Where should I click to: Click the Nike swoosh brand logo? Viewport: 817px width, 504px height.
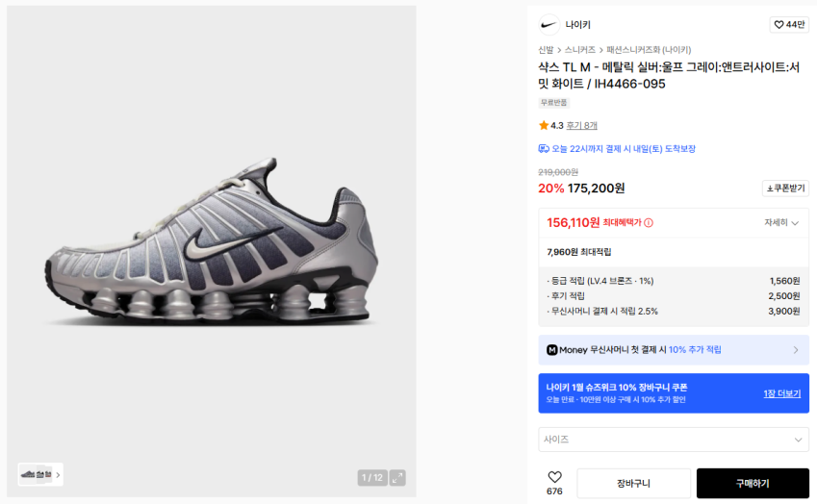pyautogui.click(x=549, y=25)
